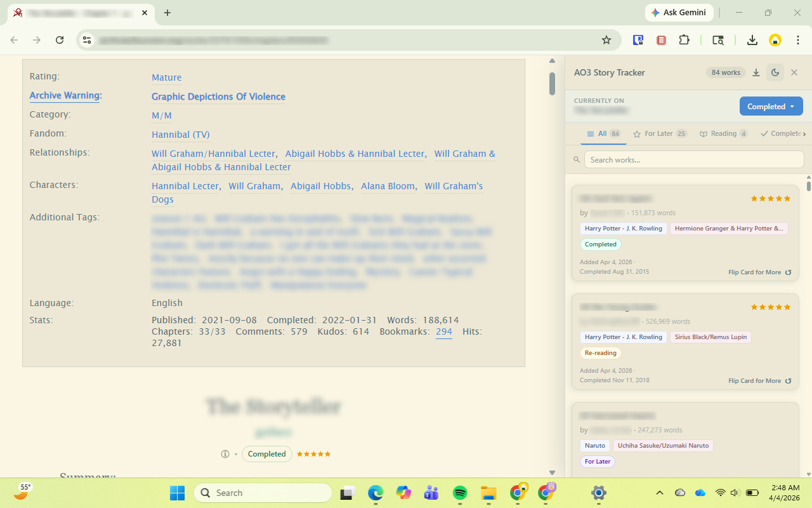The width and height of the screenshot is (812, 508).
Task: Open Alana Bloom character link
Action: click(x=388, y=186)
